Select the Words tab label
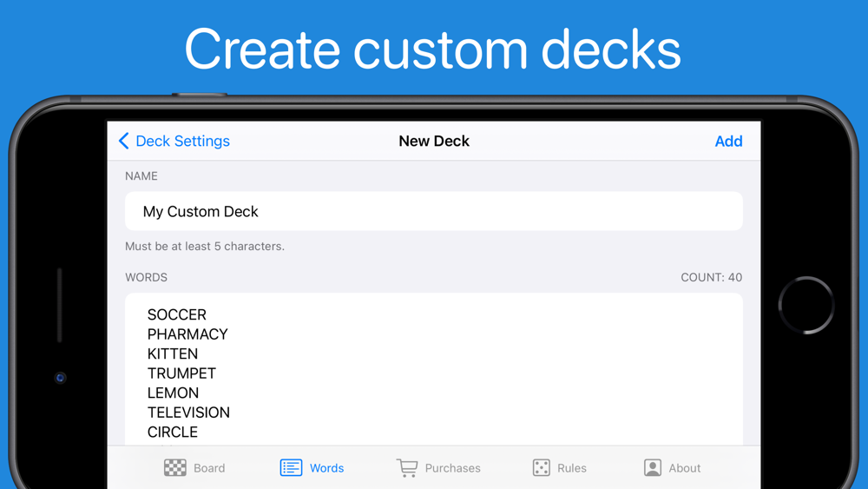Image resolution: width=868 pixels, height=489 pixels. (326, 468)
